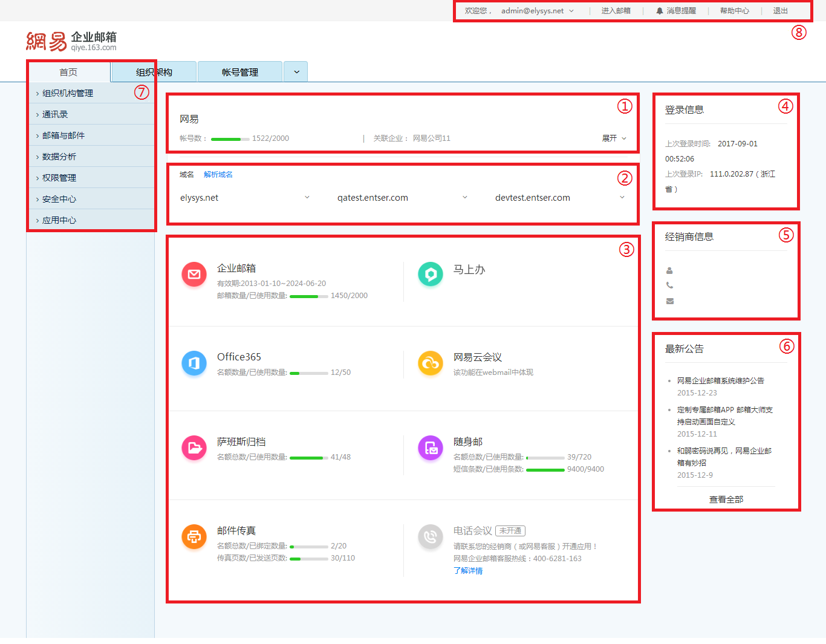Expand the 展开 company info section
The image size is (826, 644).
(614, 138)
